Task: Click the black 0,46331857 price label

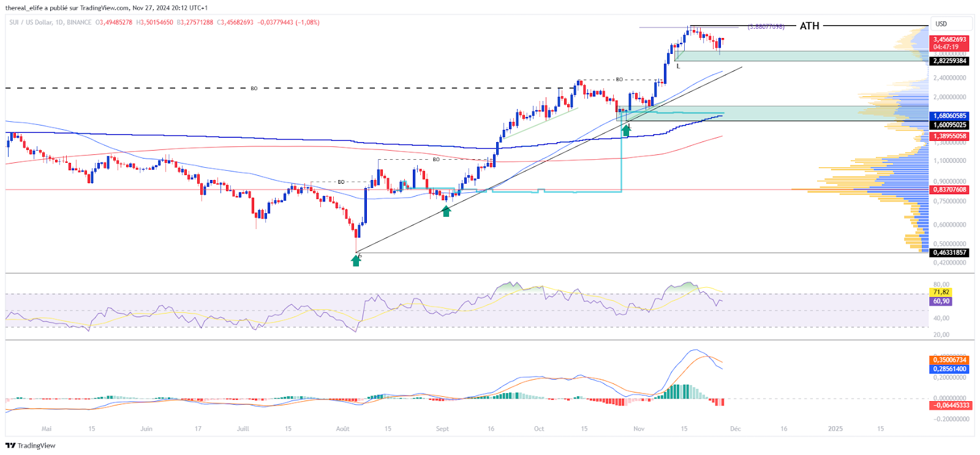Action: pyautogui.click(x=949, y=252)
